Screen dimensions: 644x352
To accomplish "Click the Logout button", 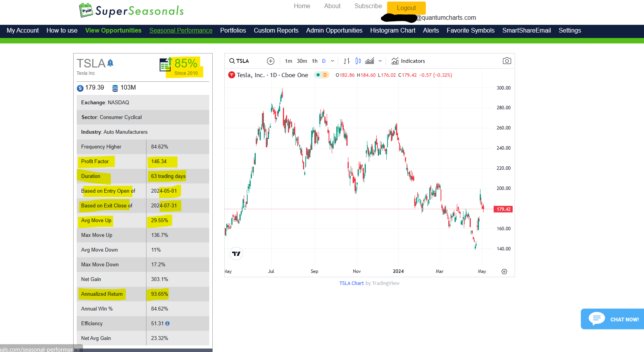I will (x=406, y=8).
